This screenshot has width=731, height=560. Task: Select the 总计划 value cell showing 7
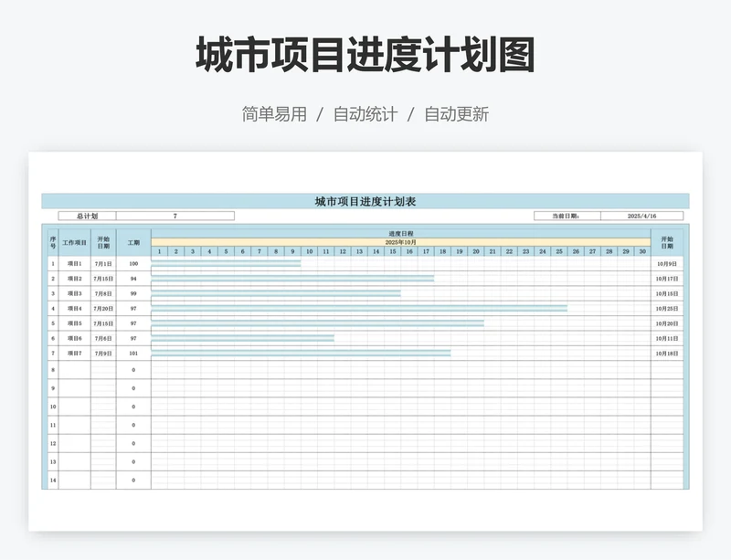pos(175,216)
